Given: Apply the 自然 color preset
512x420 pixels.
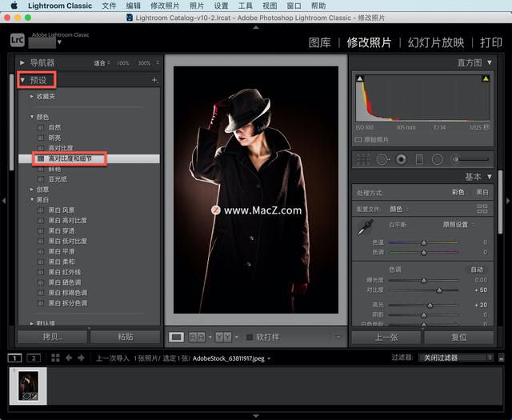Looking at the screenshot, I should pyautogui.click(x=55, y=127).
